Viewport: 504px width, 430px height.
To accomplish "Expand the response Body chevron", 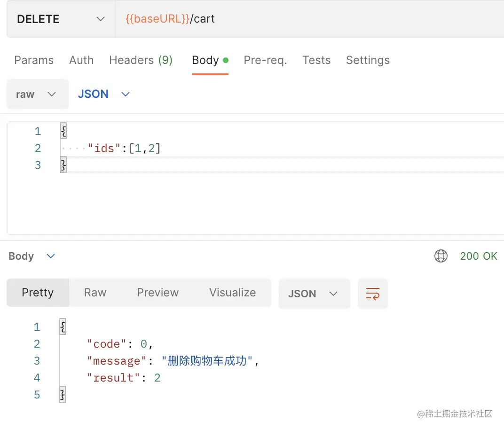I will coord(51,256).
